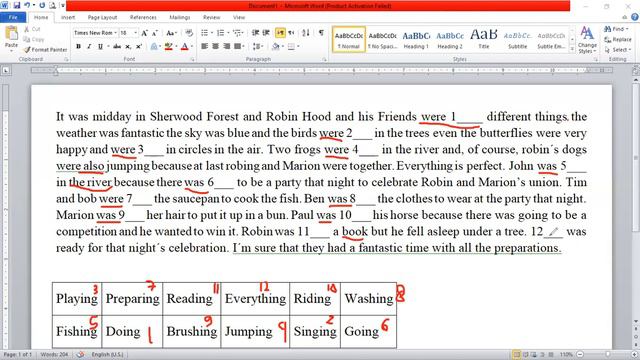Toggle Italic formatting
Image resolution: width=640 pixels, height=360 pixels.
[89, 47]
